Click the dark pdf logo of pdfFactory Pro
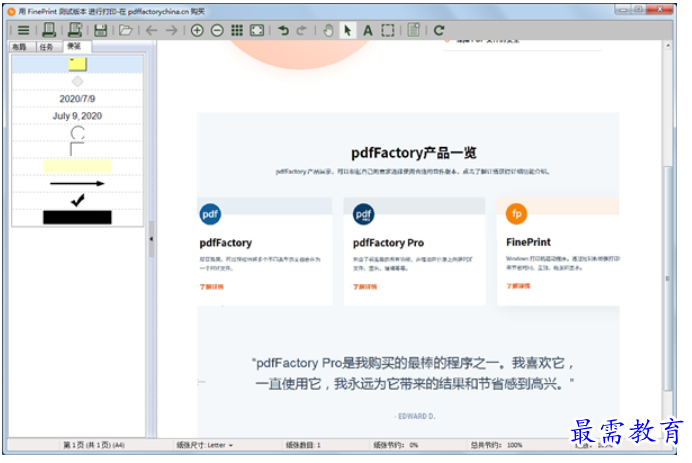The height and width of the screenshot is (463, 692). [x=363, y=214]
